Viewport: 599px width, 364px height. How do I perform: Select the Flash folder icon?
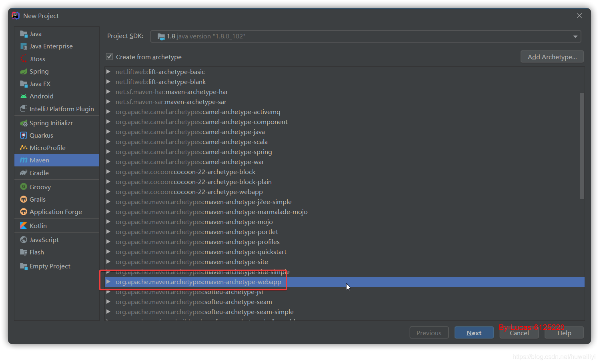(x=24, y=252)
